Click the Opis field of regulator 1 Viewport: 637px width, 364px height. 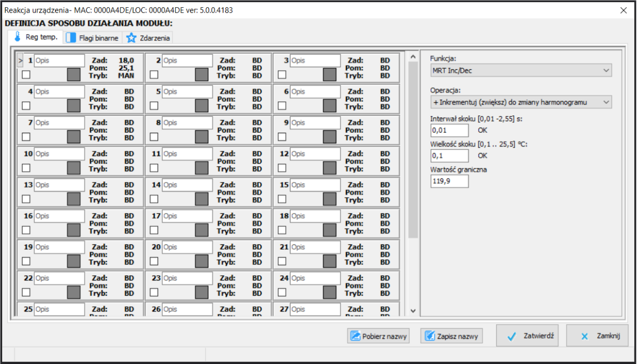59,61
